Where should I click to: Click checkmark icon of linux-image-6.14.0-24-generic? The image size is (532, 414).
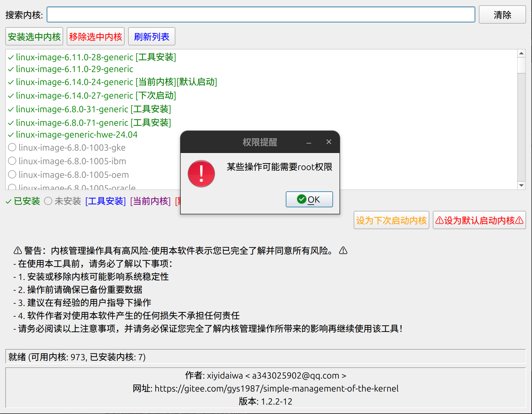(x=11, y=82)
